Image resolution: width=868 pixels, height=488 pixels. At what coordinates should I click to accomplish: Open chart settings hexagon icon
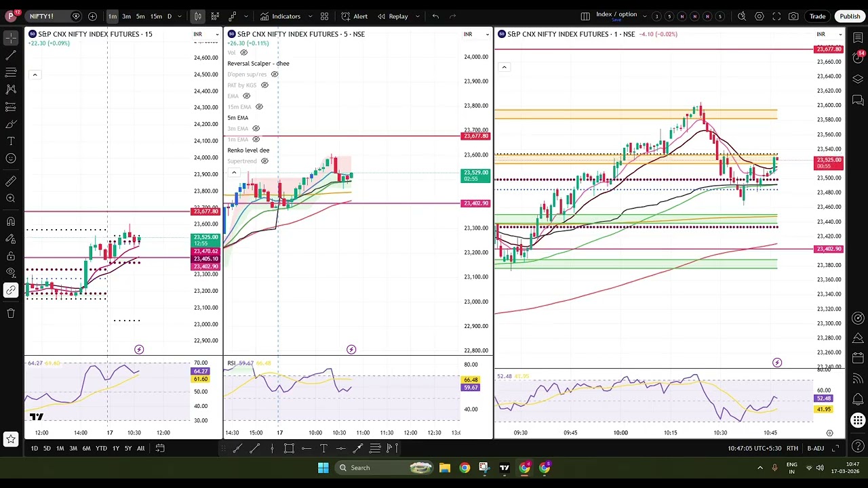pyautogui.click(x=759, y=16)
